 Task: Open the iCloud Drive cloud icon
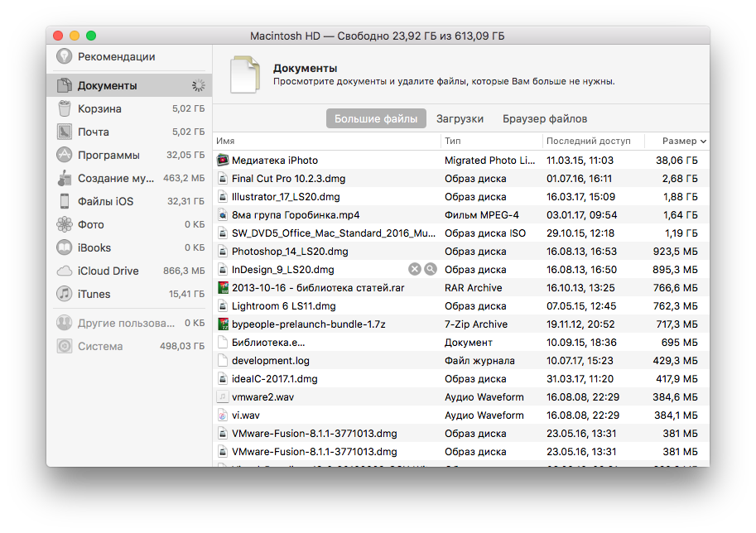[x=65, y=271]
